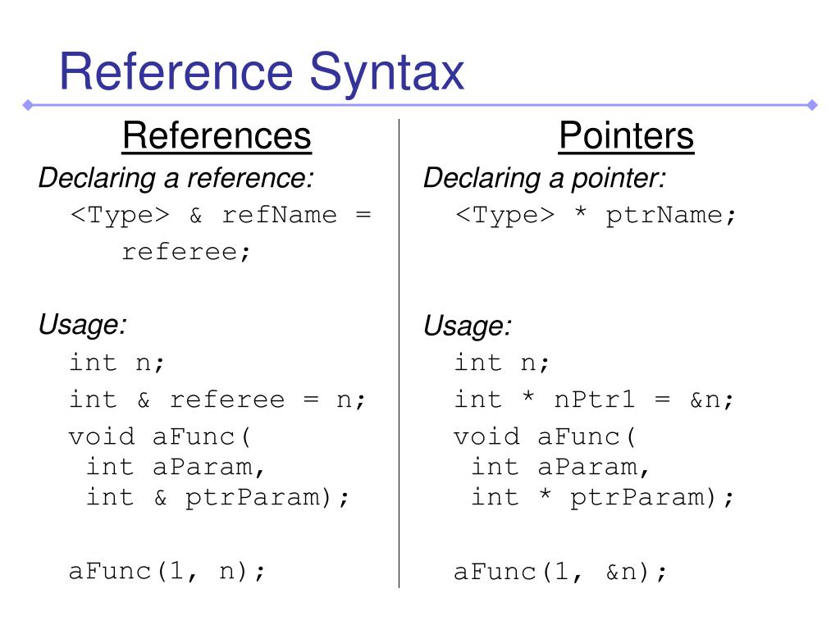Click 'Declaring a reference:' label
840x630 pixels.
pos(176,178)
